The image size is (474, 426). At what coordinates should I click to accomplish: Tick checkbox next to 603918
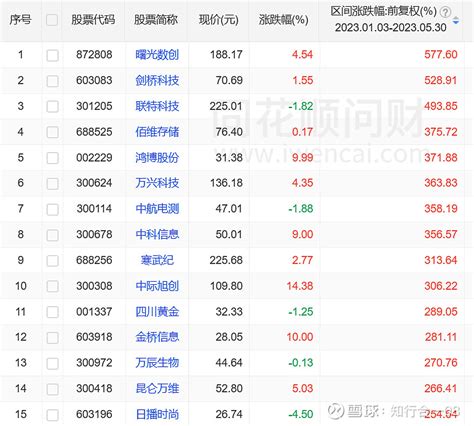[x=52, y=338]
